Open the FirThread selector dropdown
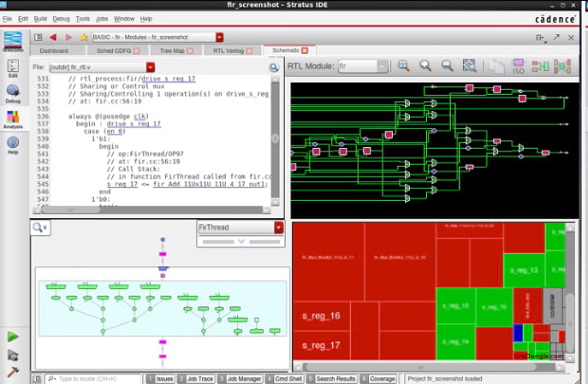This screenshot has width=588, height=384. point(278,227)
